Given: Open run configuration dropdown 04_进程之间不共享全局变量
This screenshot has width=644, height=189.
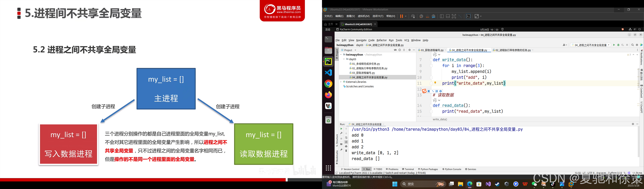Looking at the screenshot, I should 591,45.
